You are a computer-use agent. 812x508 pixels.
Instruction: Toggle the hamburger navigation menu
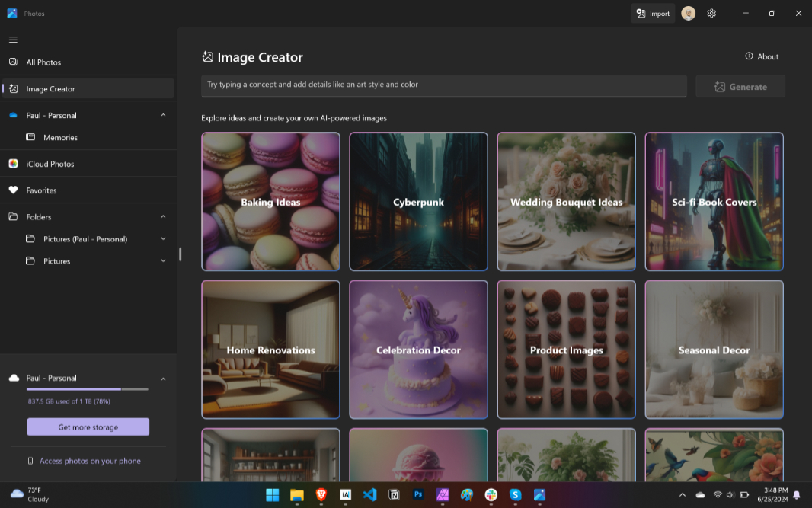(13, 40)
